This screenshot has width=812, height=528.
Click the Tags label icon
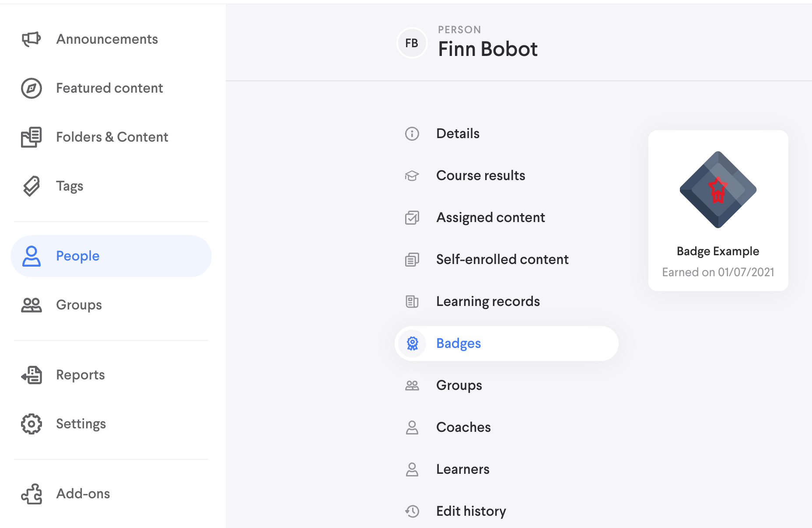point(31,186)
